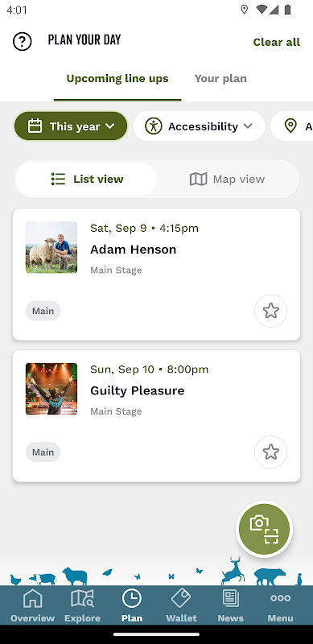Expand the This year date filter
313x644 pixels.
click(x=71, y=126)
